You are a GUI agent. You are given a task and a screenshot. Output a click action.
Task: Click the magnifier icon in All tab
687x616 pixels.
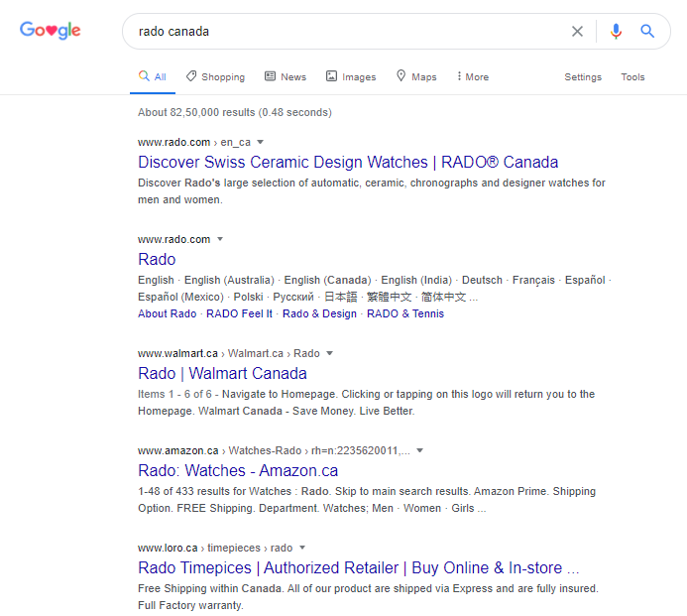click(144, 75)
